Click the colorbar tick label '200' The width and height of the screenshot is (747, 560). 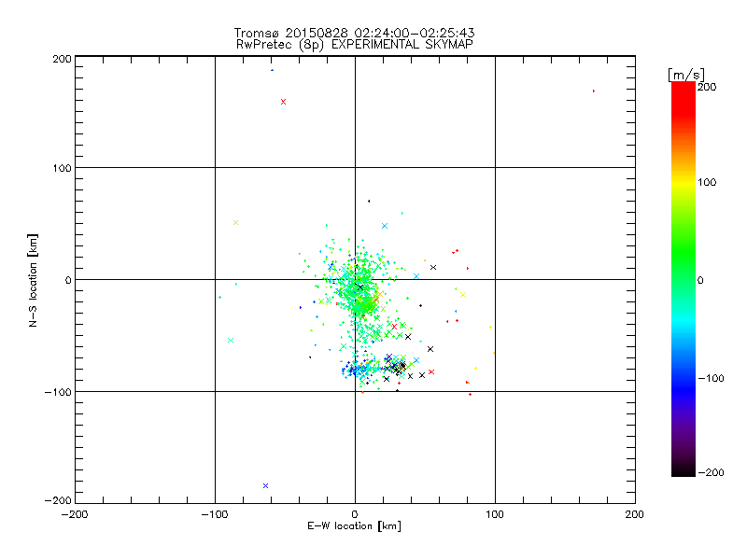(707, 87)
